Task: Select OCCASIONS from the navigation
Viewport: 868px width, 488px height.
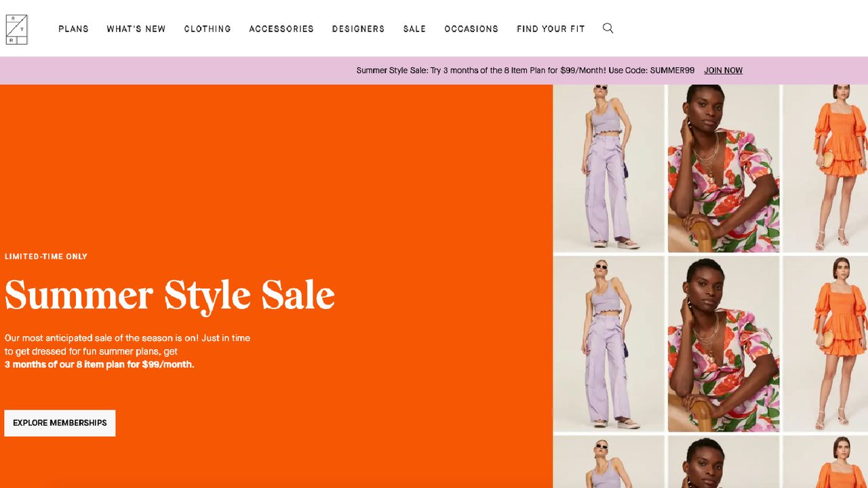Action: [x=471, y=28]
